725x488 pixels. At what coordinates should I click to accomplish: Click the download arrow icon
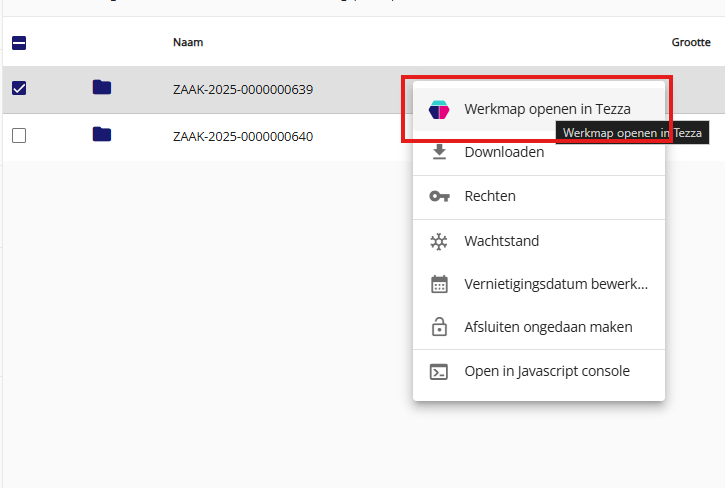pyautogui.click(x=439, y=152)
